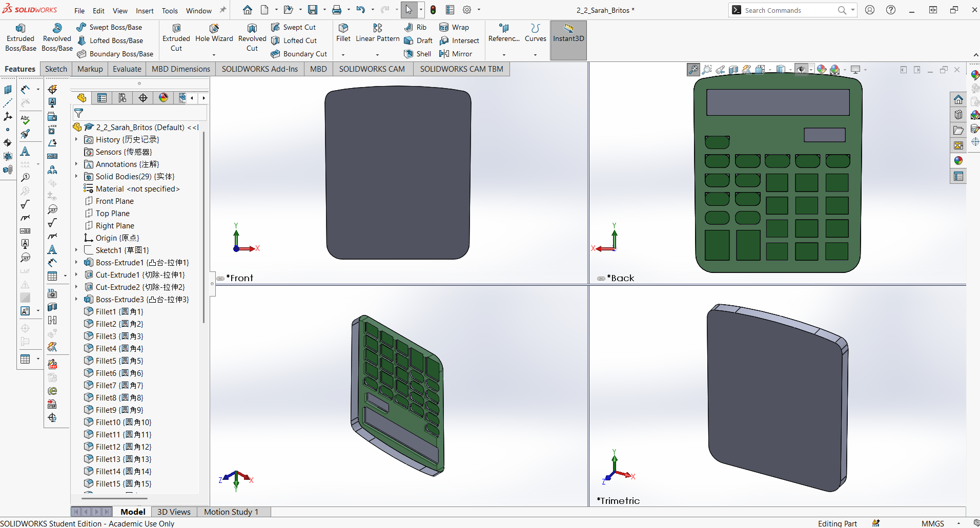Expand the History folder
Viewport: 980px width, 528px height.
76,139
